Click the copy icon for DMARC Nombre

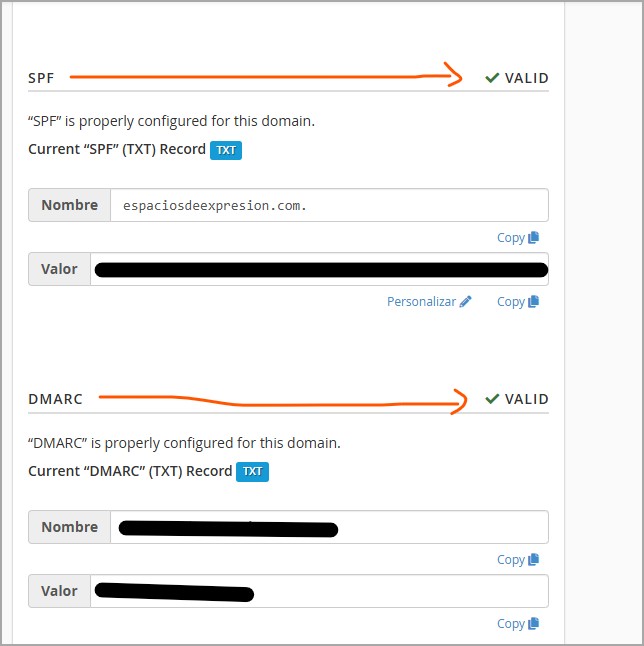tap(534, 560)
